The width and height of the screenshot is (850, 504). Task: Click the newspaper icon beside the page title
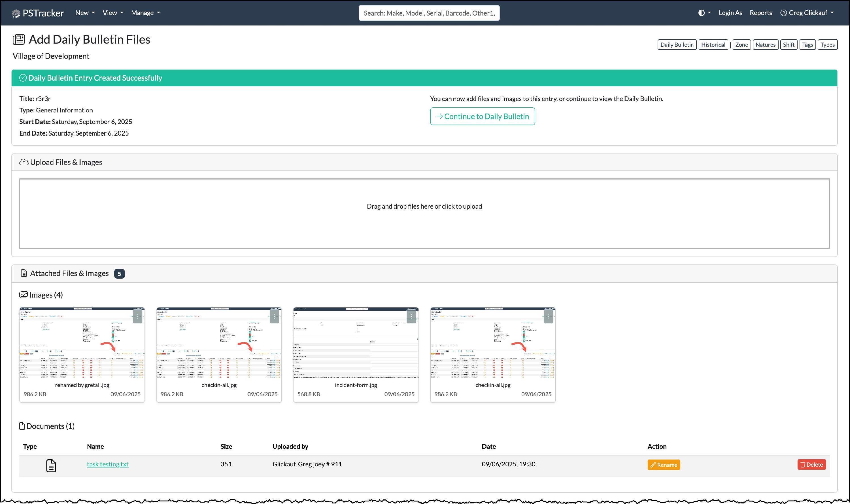[x=19, y=39]
